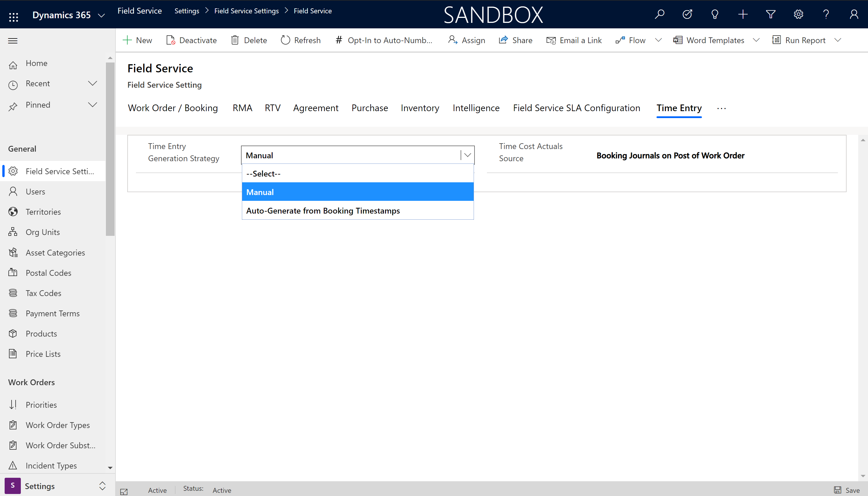
Task: Open Products in sidebar
Action: pos(53,333)
